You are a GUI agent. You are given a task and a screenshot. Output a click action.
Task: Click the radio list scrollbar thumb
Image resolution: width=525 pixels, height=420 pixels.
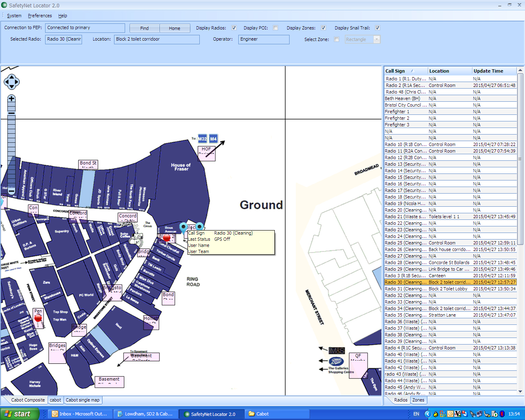520,159
